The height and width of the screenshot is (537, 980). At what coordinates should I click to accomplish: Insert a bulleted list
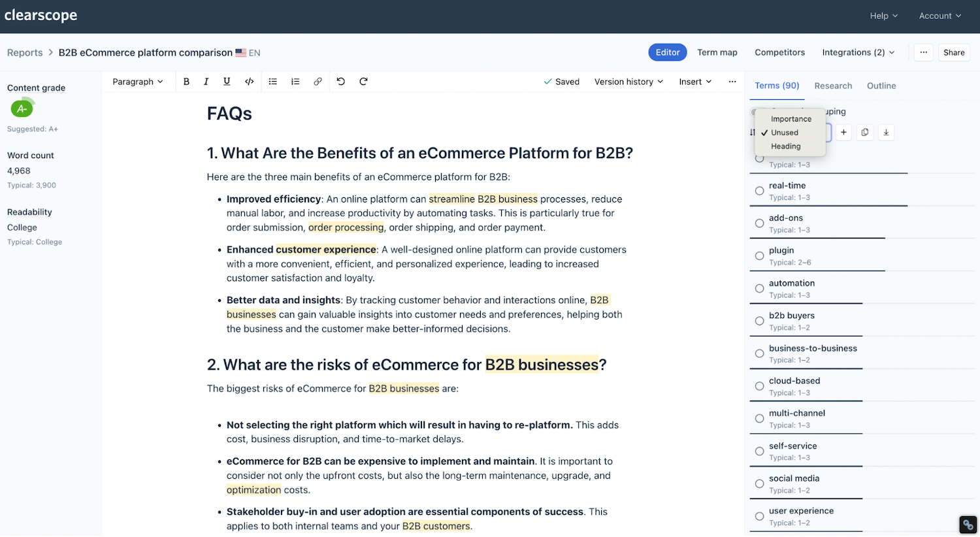(x=273, y=82)
